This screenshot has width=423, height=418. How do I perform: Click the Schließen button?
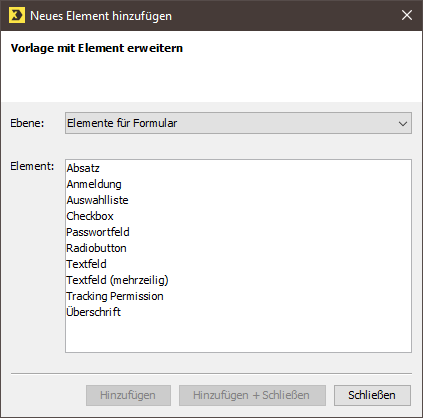tap(372, 395)
